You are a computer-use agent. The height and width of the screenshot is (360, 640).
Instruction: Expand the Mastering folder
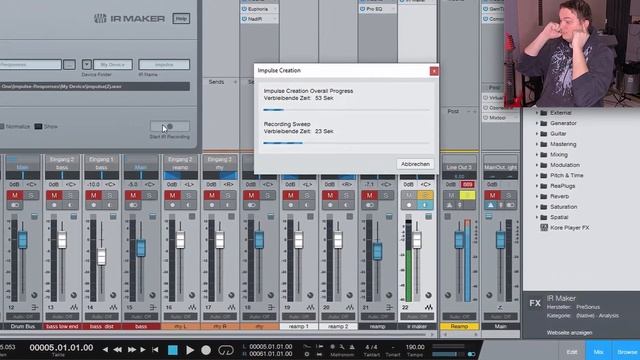coord(537,144)
